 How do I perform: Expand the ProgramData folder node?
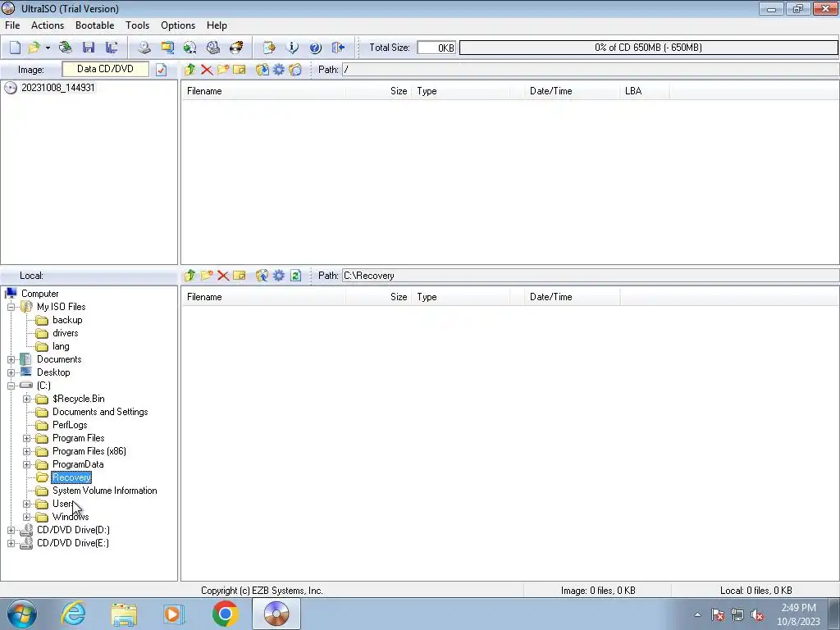(26, 464)
